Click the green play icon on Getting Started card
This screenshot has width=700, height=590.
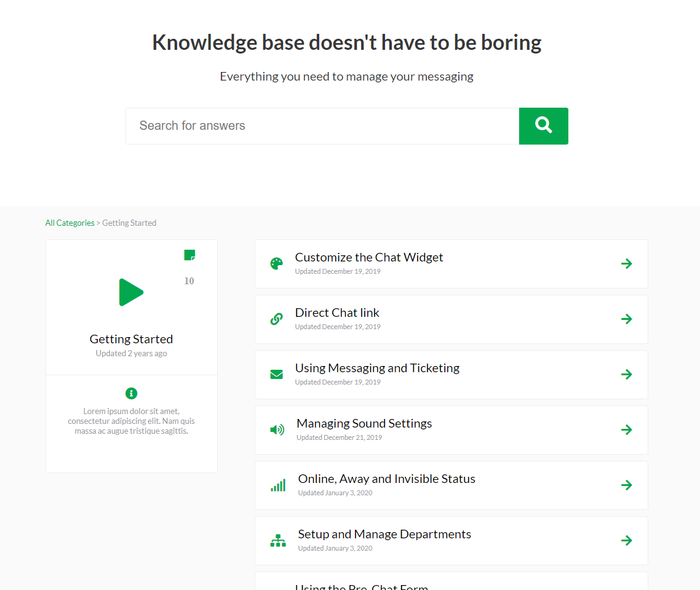131,292
